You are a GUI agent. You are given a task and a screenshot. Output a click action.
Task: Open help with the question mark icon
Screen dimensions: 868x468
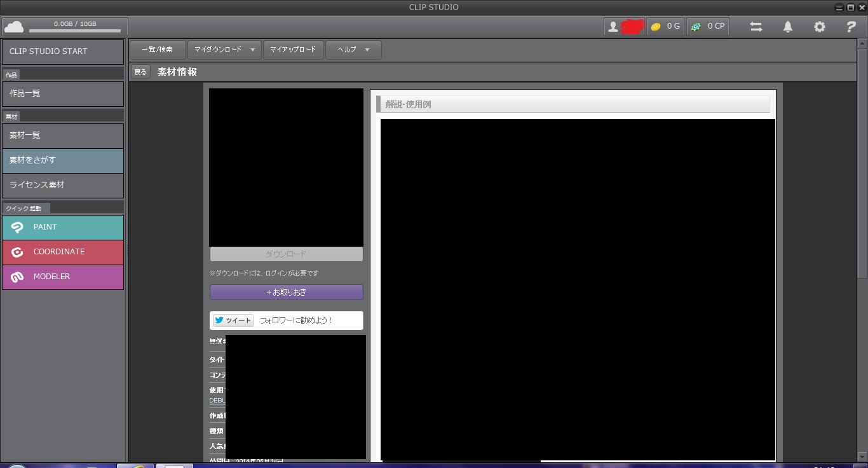(851, 27)
